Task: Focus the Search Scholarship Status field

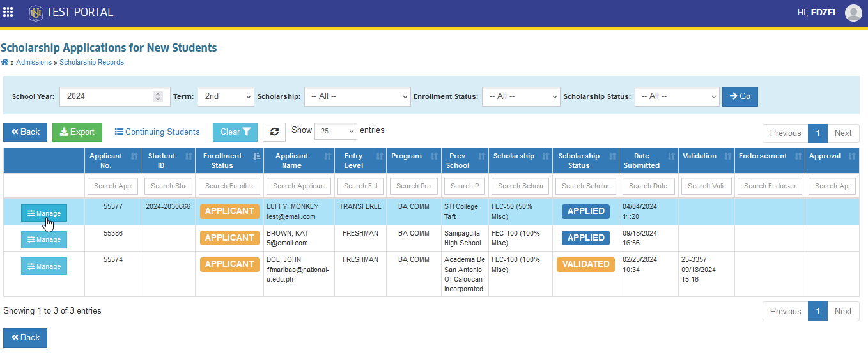Action: coord(585,186)
